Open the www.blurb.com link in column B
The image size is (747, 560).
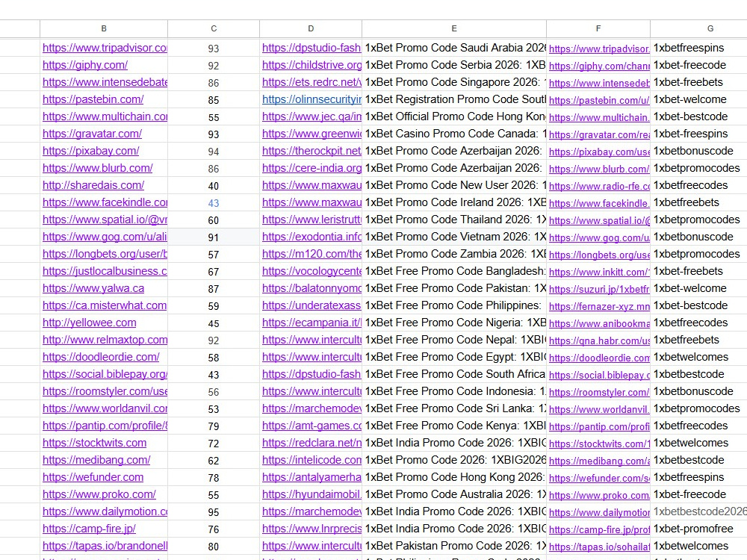coord(98,167)
